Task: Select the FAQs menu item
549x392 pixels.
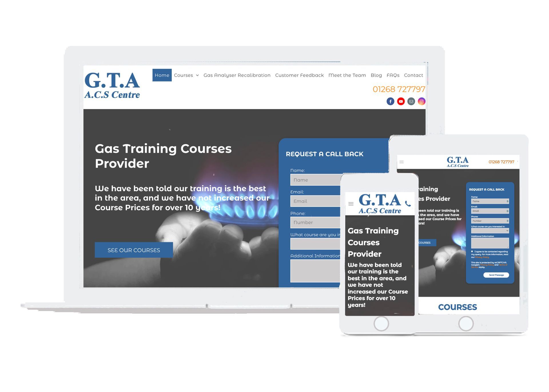Action: [392, 75]
